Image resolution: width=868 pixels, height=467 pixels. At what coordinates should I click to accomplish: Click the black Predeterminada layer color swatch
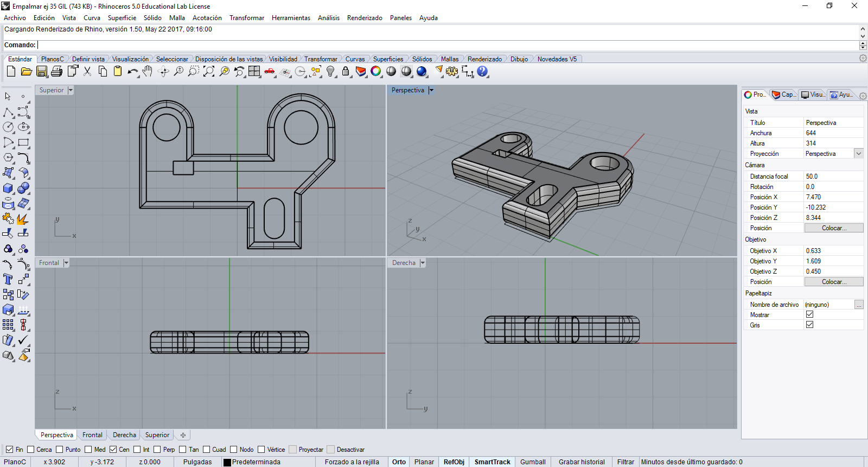(x=227, y=462)
